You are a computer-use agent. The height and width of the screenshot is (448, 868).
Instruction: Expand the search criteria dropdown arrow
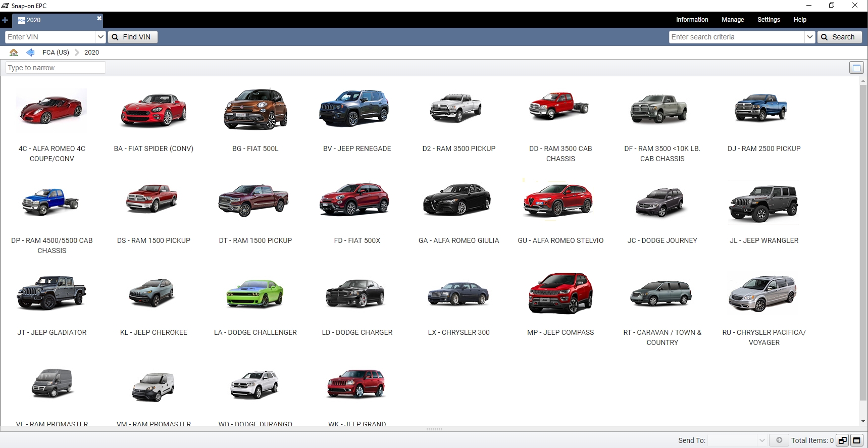point(810,37)
